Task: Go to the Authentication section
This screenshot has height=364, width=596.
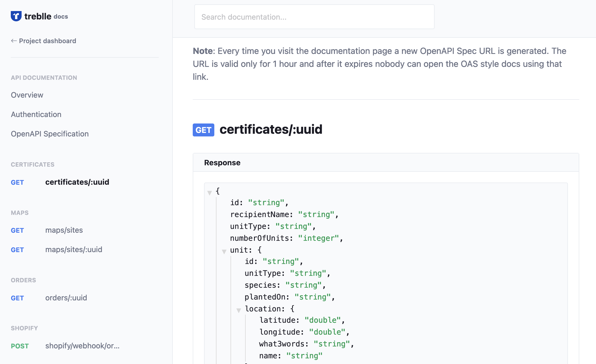Action: [36, 114]
